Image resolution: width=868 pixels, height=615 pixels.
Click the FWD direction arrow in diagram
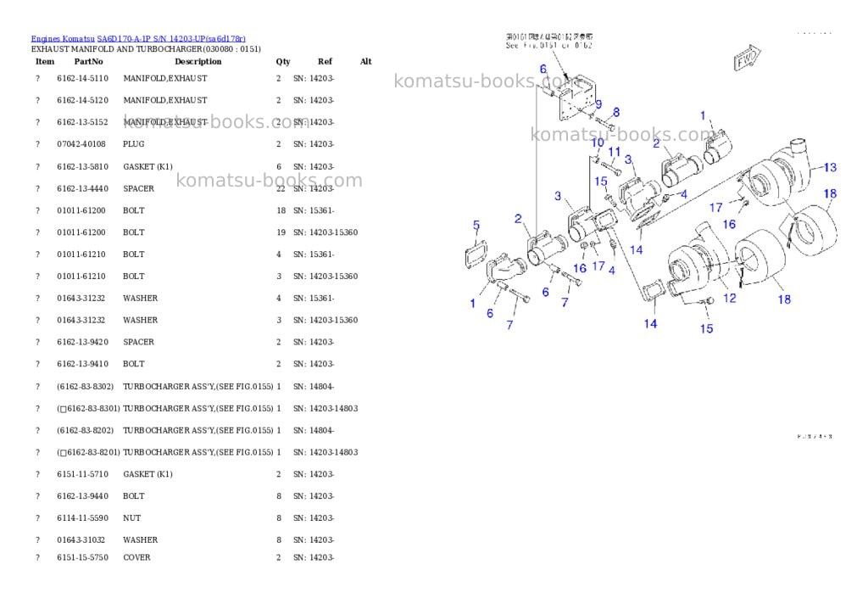click(747, 57)
